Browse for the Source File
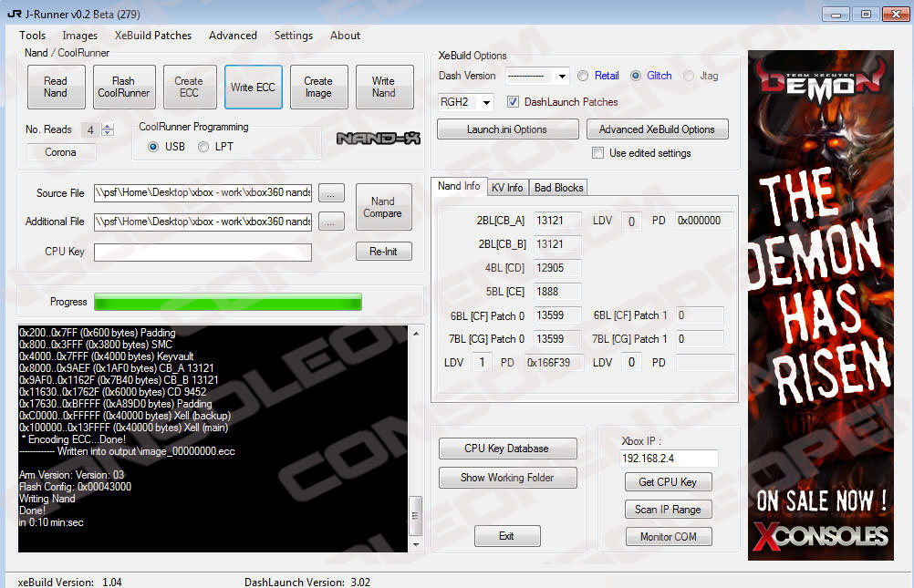Viewport: 914px width, 588px height. click(331, 193)
